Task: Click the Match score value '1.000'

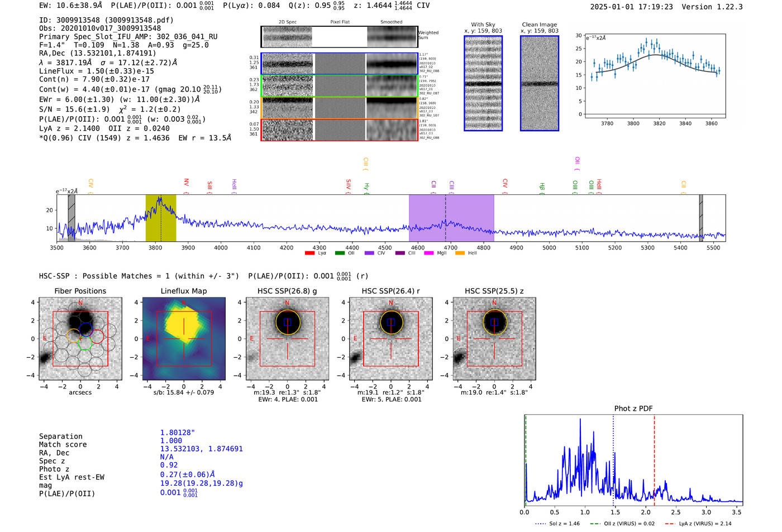Action: (x=171, y=441)
